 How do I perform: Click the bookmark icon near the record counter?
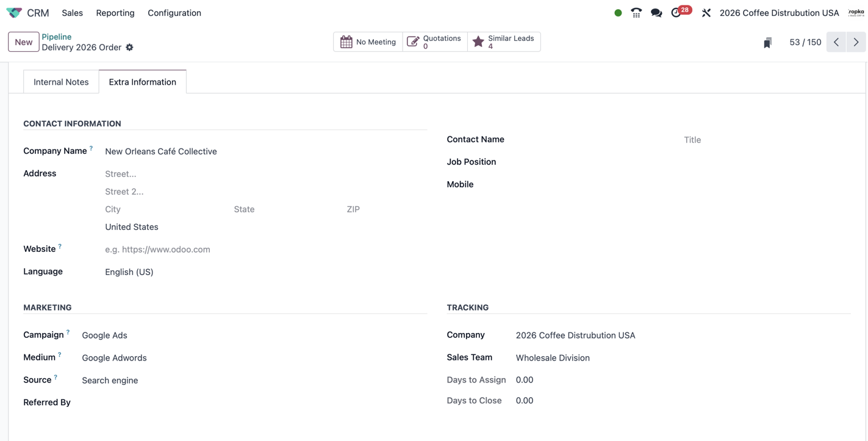click(767, 43)
